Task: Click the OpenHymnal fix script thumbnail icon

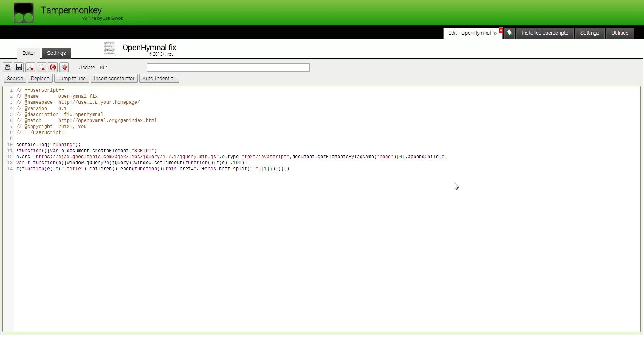Action: pyautogui.click(x=109, y=49)
